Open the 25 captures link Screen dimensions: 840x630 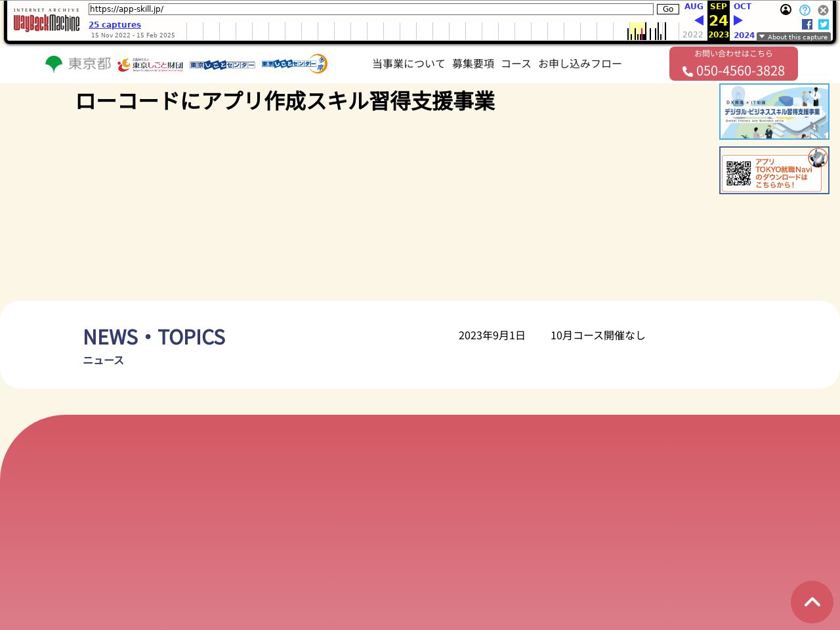(x=115, y=25)
